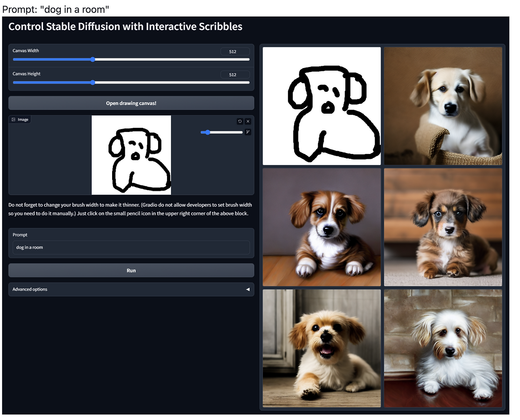Click the image icon beside the Image label
Viewport: 520px width, 420px height.
pos(13,119)
